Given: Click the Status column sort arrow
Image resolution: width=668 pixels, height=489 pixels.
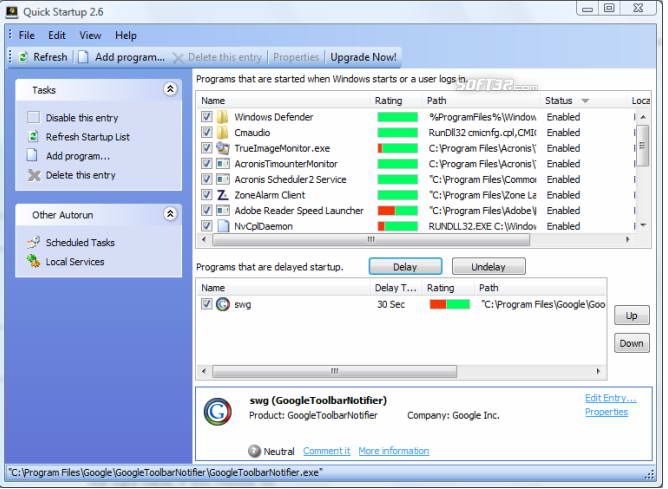Looking at the screenshot, I should tap(585, 101).
